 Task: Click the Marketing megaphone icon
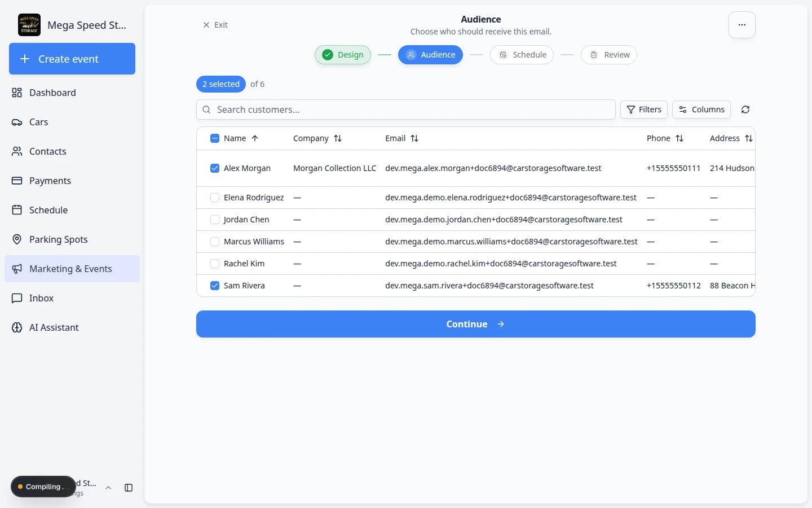point(17,269)
